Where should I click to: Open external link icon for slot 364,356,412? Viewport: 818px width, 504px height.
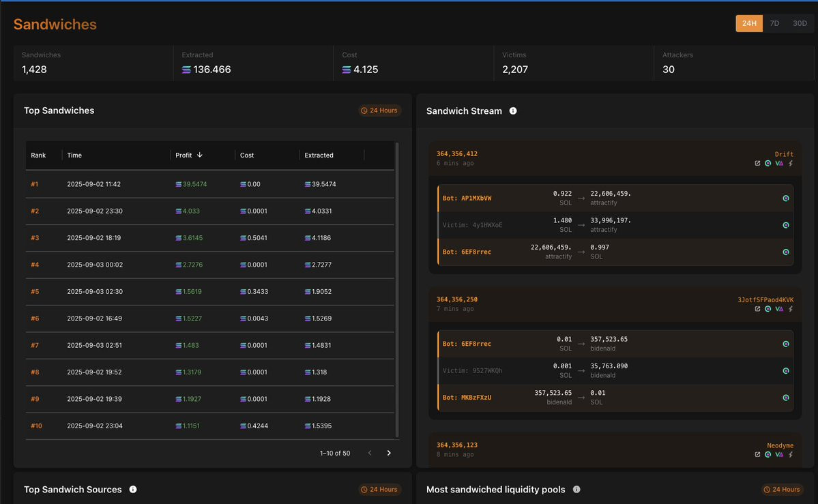click(757, 163)
